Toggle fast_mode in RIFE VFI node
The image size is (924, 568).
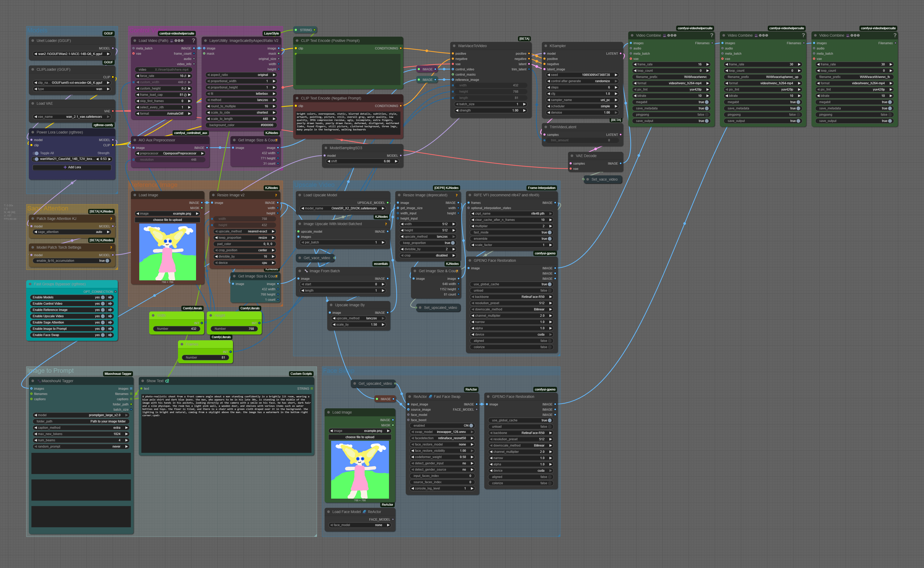549,232
